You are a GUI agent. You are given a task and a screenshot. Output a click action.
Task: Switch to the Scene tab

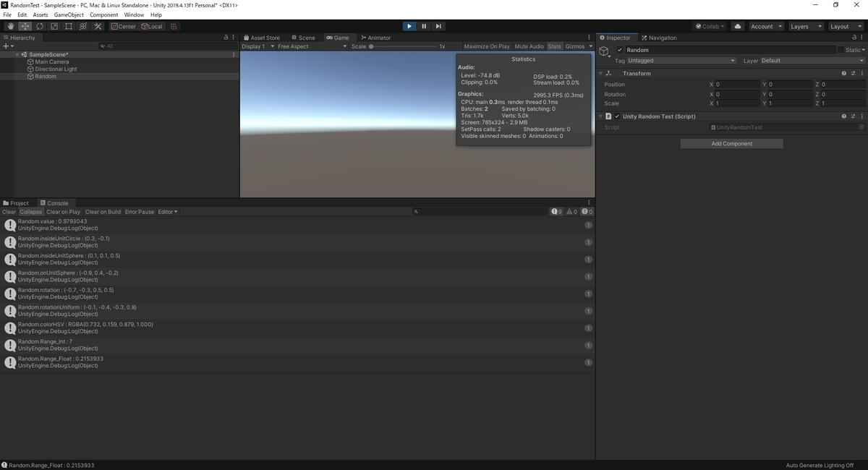click(303, 38)
